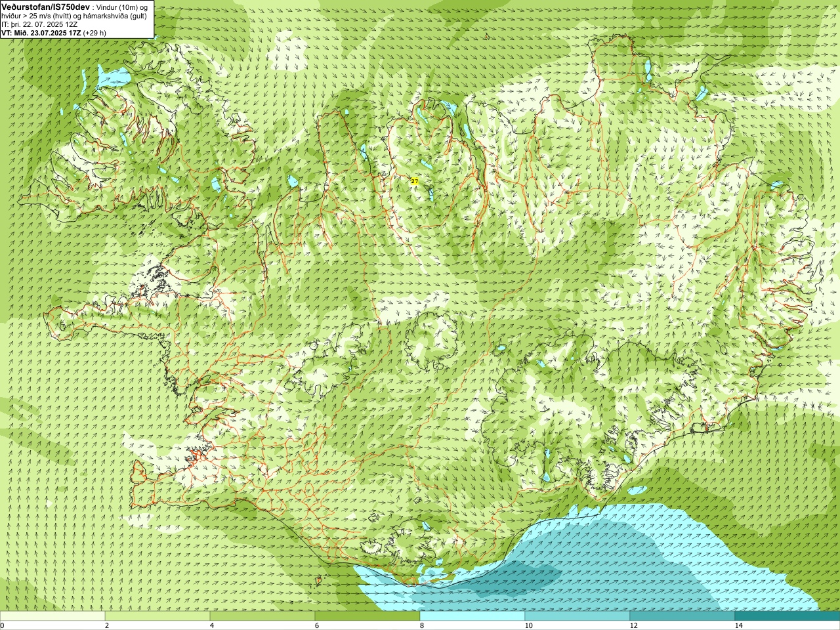Select the medium green 4–6 legend swatch
The width and height of the screenshot is (840, 630).
point(262,616)
